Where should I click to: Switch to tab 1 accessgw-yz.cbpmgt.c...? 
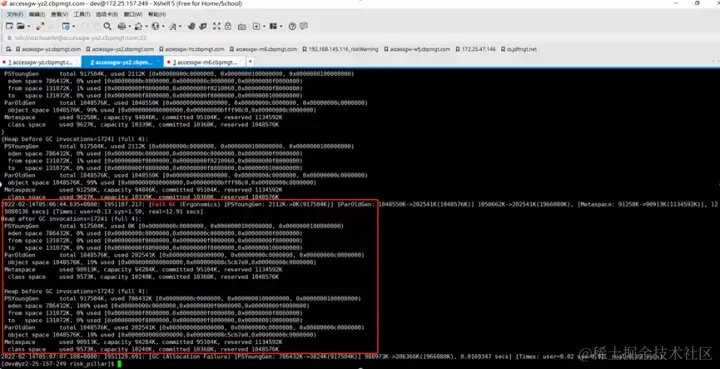pyautogui.click(x=40, y=62)
